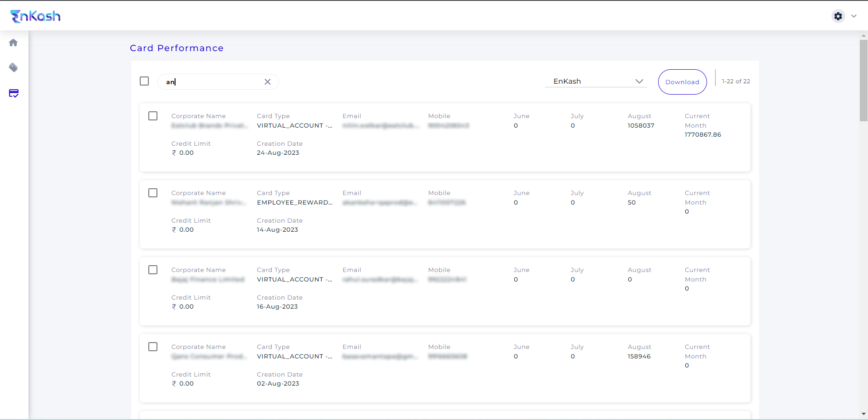Image resolution: width=868 pixels, height=420 pixels.
Task: Click the scrollbar up arrow
Action: 863,35
